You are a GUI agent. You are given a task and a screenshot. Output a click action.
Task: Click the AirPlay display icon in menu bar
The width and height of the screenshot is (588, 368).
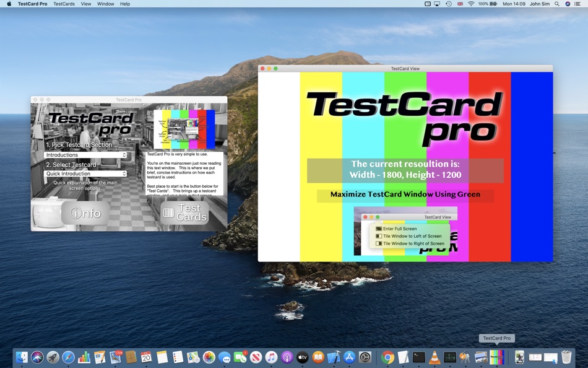[x=437, y=4]
